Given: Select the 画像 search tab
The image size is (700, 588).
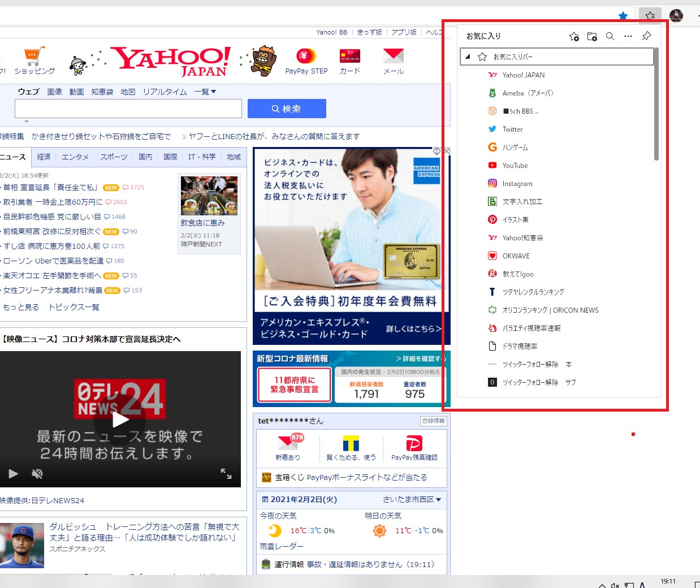Looking at the screenshot, I should click(55, 92).
